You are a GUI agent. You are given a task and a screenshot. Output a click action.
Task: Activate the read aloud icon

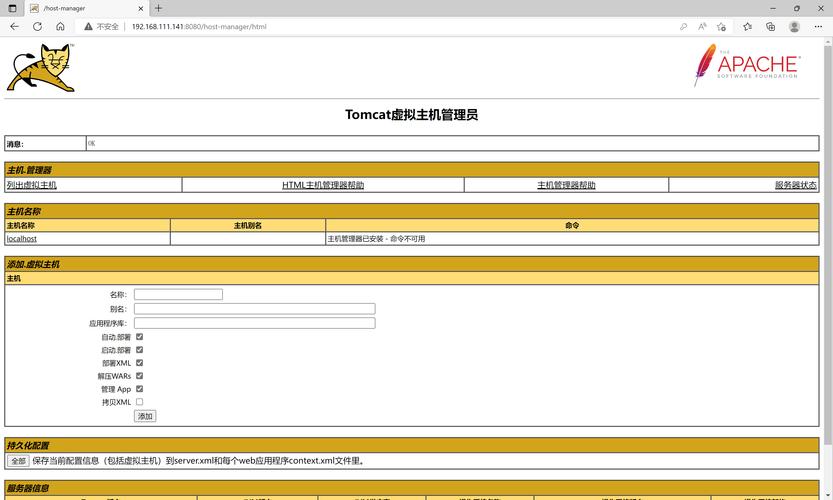pyautogui.click(x=702, y=27)
